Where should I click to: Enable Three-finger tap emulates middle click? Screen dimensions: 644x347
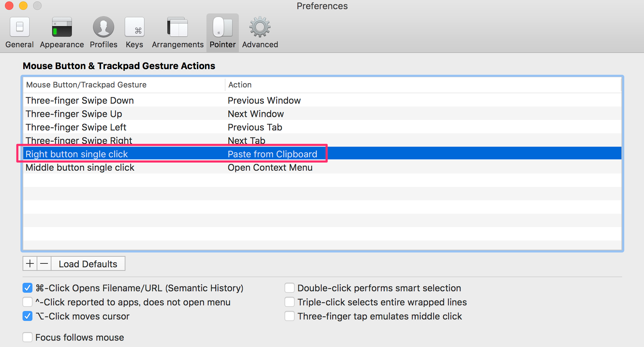tap(289, 316)
